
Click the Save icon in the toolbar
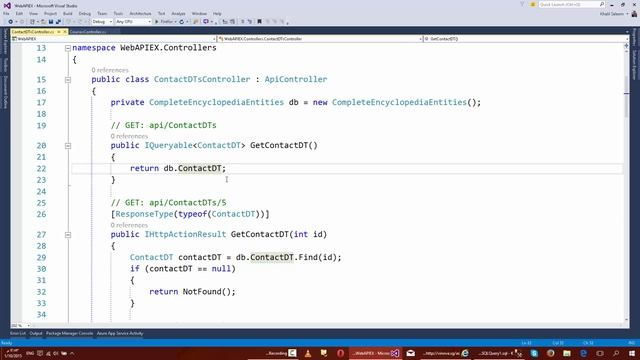point(51,22)
